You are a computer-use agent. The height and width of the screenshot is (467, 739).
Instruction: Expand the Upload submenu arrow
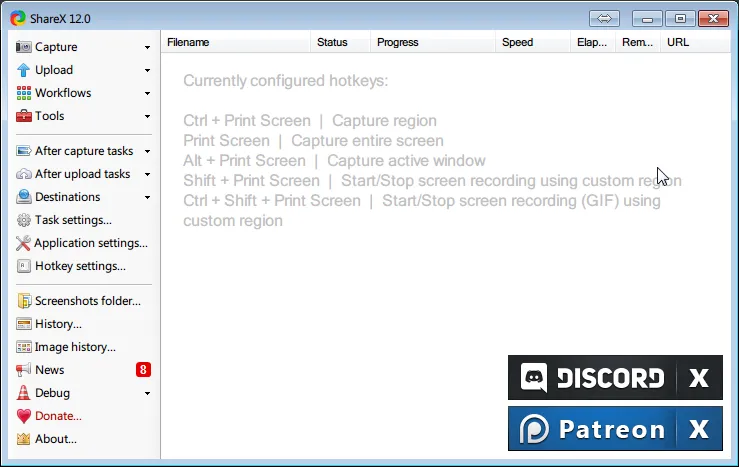point(148,71)
